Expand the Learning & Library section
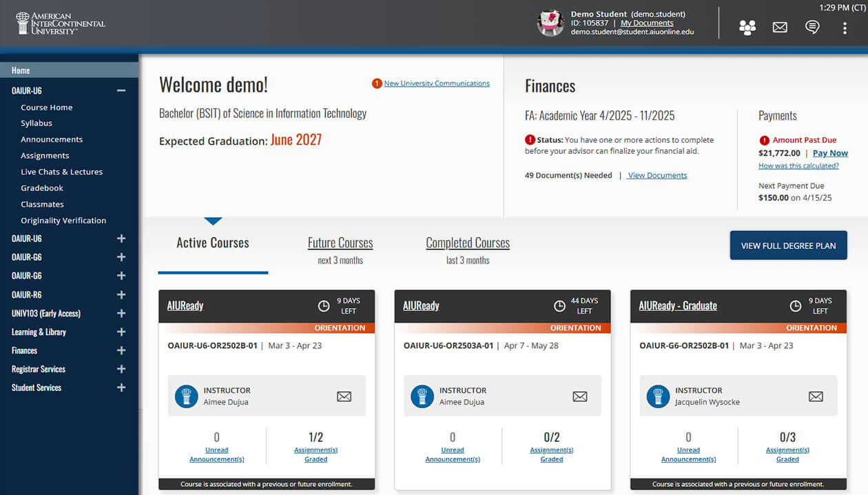Viewport: 868px width, 495px height. coord(121,332)
